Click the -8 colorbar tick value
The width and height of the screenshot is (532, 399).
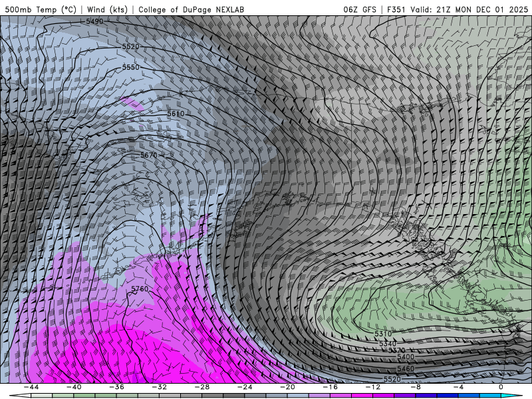[x=416, y=387]
